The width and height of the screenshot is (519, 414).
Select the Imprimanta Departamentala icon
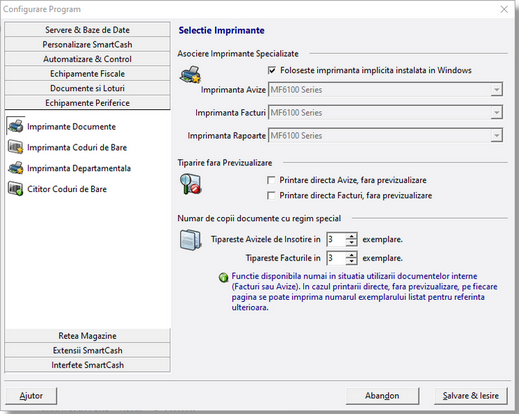15,168
